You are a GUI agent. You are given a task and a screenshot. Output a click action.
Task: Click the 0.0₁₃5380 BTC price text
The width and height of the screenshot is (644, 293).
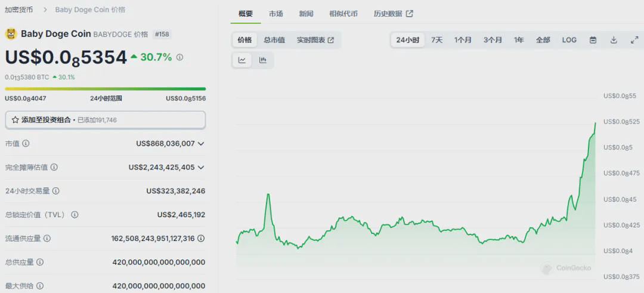[x=27, y=77]
